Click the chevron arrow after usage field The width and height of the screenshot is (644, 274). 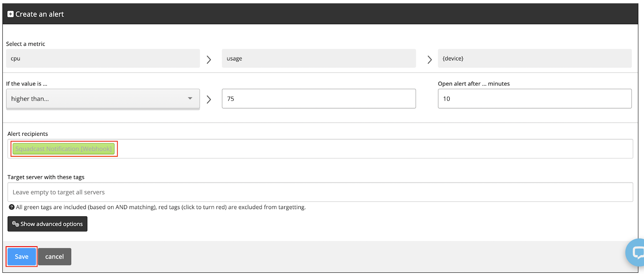429,60
